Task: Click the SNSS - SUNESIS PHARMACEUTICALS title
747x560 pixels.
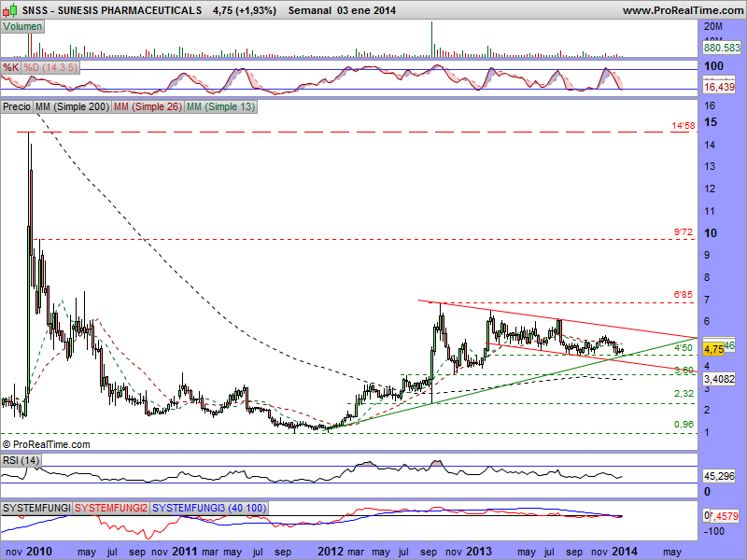Action: [112, 10]
